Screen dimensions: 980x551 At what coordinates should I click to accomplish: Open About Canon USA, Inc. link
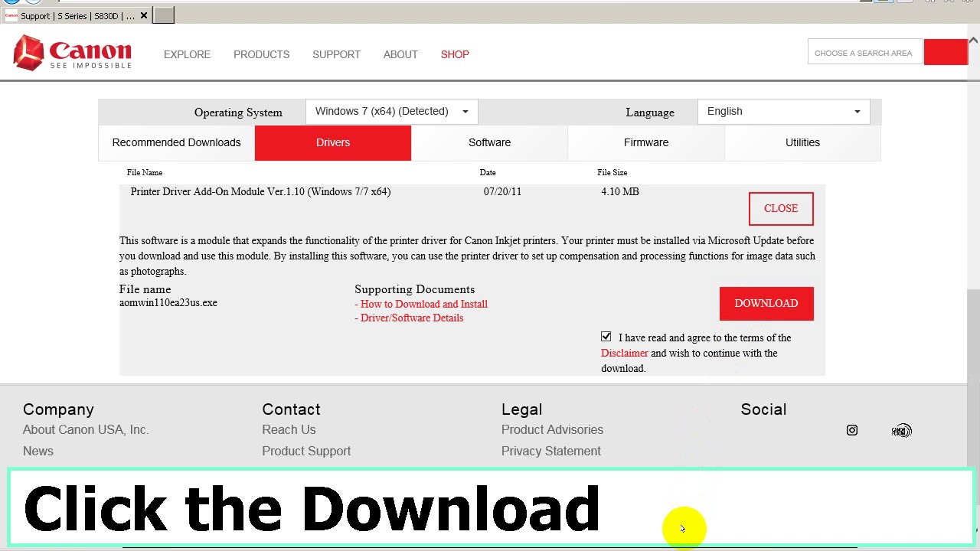(86, 429)
